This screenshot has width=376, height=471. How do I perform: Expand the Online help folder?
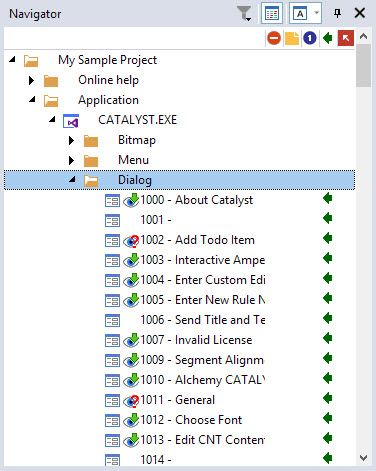pyautogui.click(x=31, y=80)
